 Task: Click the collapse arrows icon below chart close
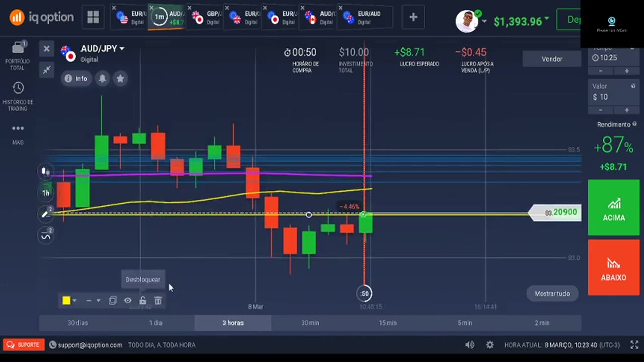click(x=47, y=70)
